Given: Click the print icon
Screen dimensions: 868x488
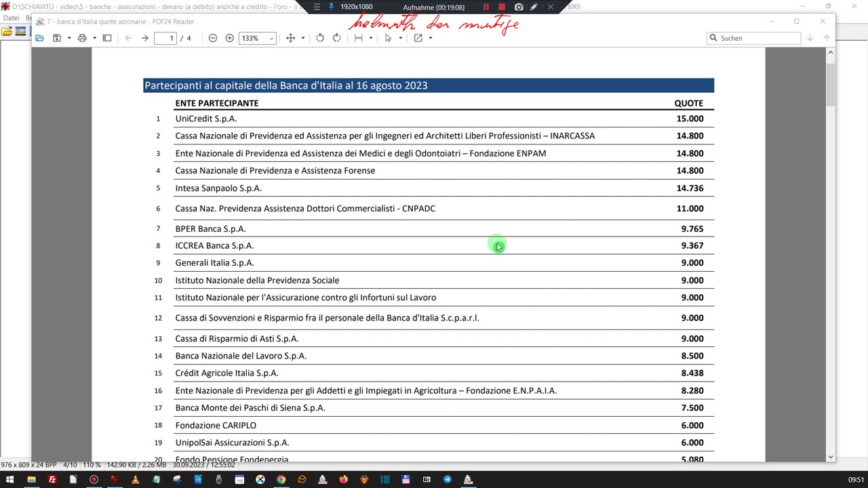Looking at the screenshot, I should point(82,38).
